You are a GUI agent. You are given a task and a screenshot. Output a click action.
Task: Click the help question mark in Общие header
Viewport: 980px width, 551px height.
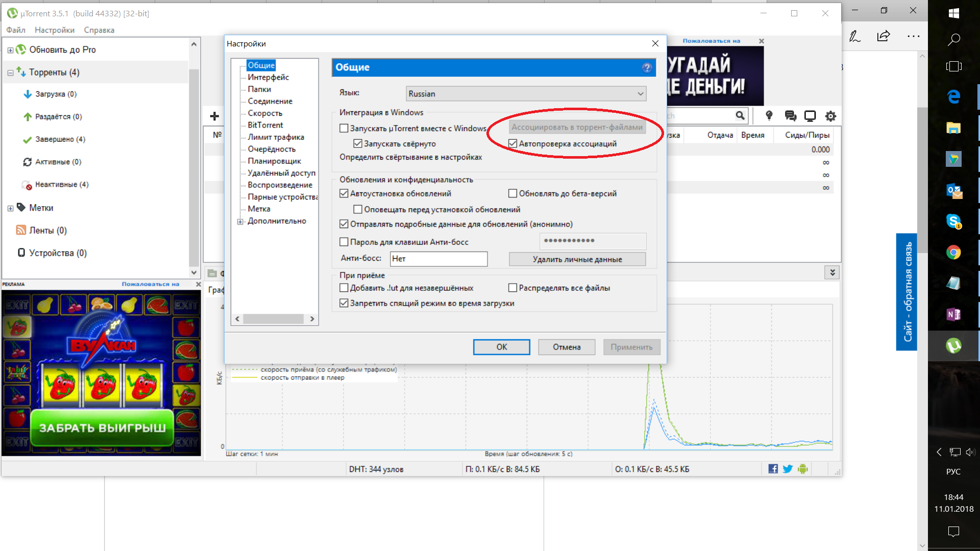[647, 68]
